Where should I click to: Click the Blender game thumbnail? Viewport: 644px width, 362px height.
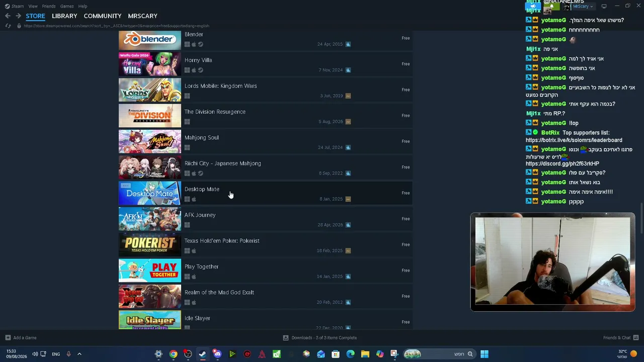[x=150, y=39]
